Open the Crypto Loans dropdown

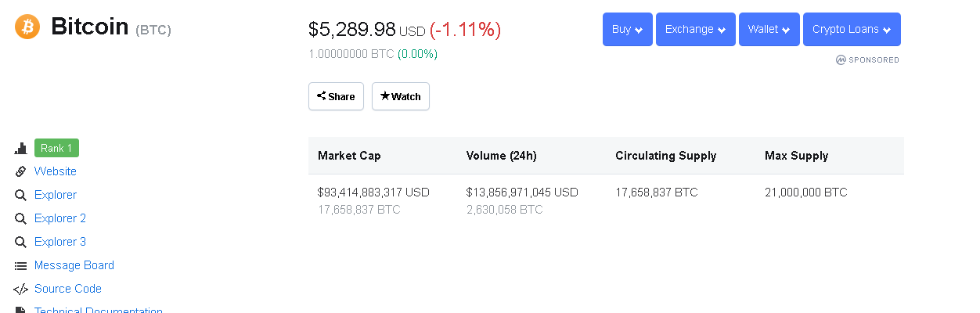pos(852,30)
